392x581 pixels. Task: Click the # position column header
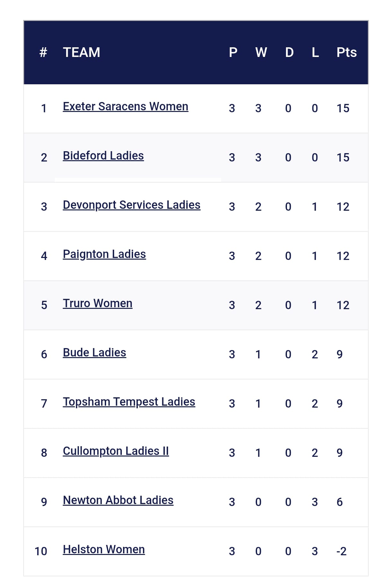tap(43, 52)
